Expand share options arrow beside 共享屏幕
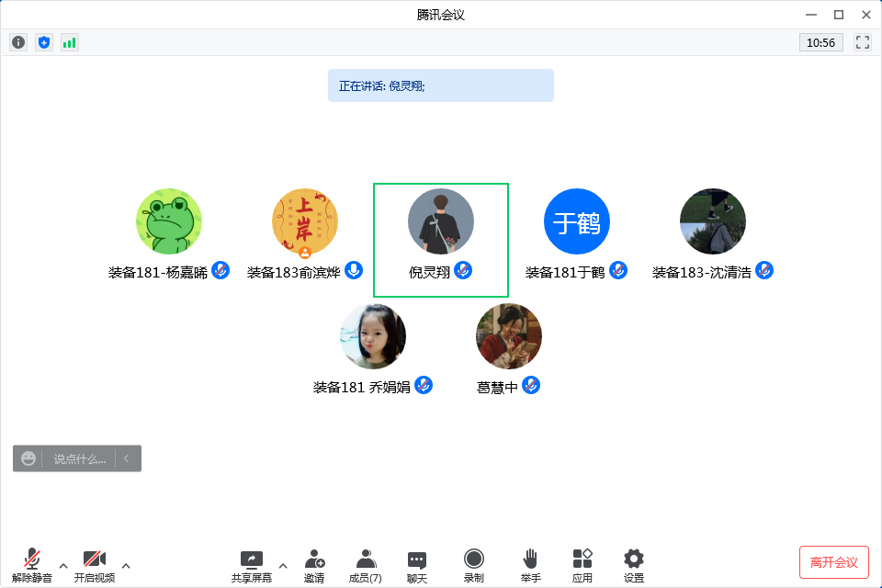Image resolution: width=882 pixels, height=588 pixels. click(x=283, y=566)
